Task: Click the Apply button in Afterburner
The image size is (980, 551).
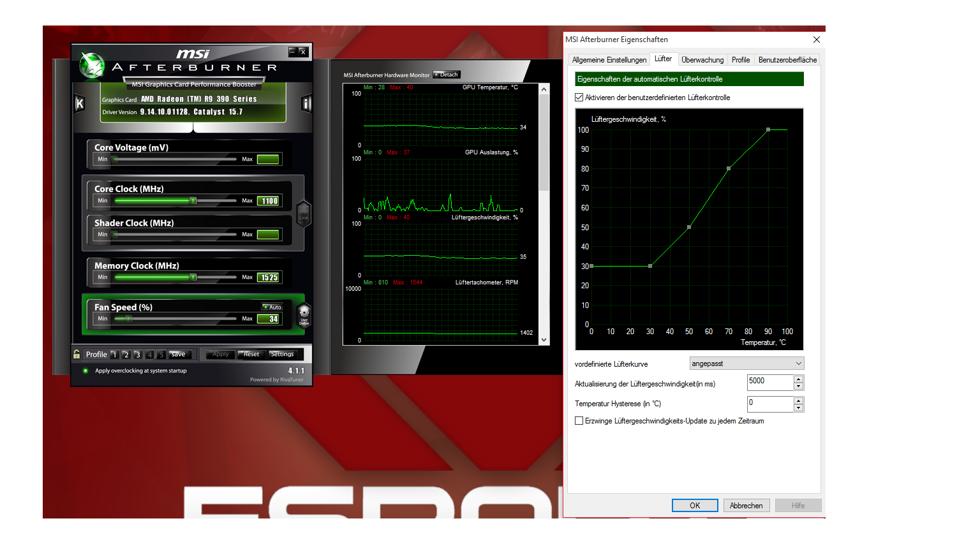Action: (x=220, y=354)
